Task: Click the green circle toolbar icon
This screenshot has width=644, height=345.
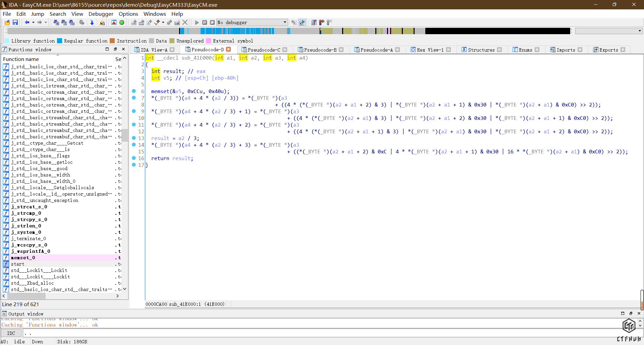Action: [122, 22]
